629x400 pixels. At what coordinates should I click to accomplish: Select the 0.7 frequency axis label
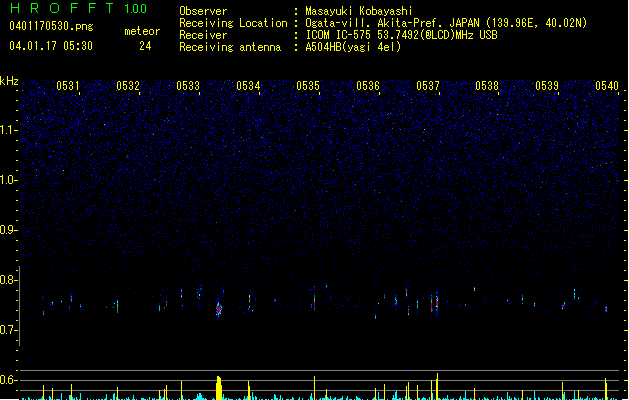pyautogui.click(x=7, y=330)
